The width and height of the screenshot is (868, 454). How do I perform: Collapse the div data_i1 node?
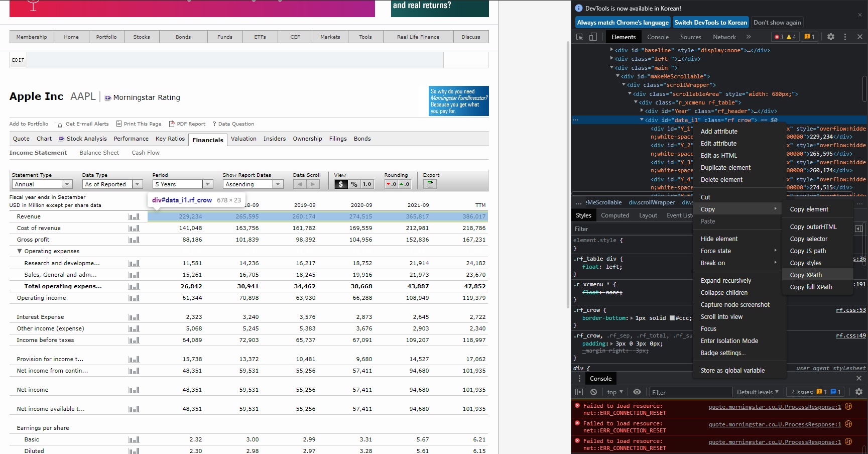click(x=642, y=120)
